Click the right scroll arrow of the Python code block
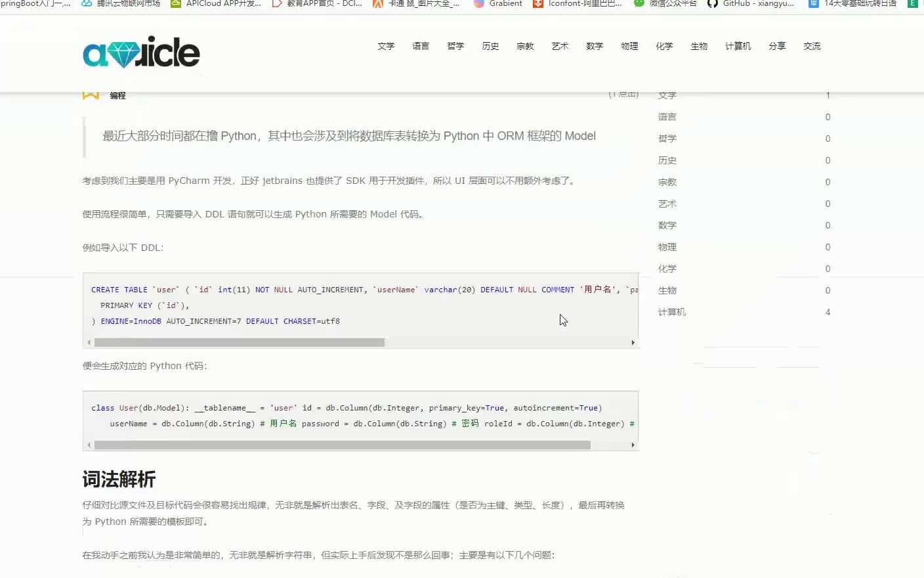Screen dimensions: 924x578 pos(633,445)
